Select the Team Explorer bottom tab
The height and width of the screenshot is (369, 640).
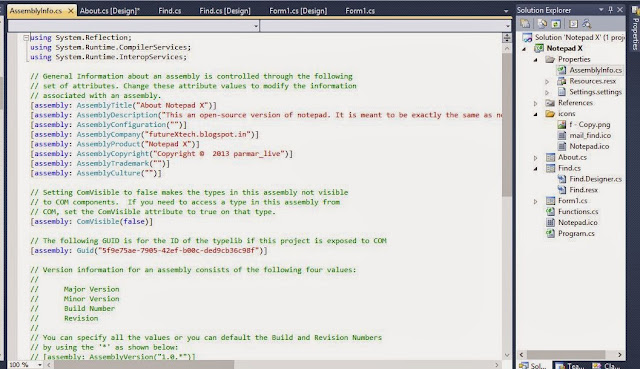click(x=570, y=365)
